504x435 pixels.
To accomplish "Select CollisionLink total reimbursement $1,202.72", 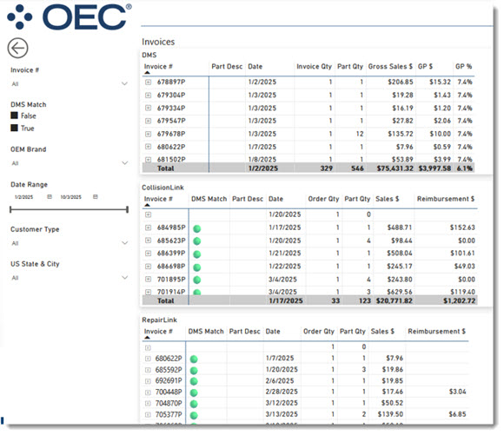I will coord(460,301).
